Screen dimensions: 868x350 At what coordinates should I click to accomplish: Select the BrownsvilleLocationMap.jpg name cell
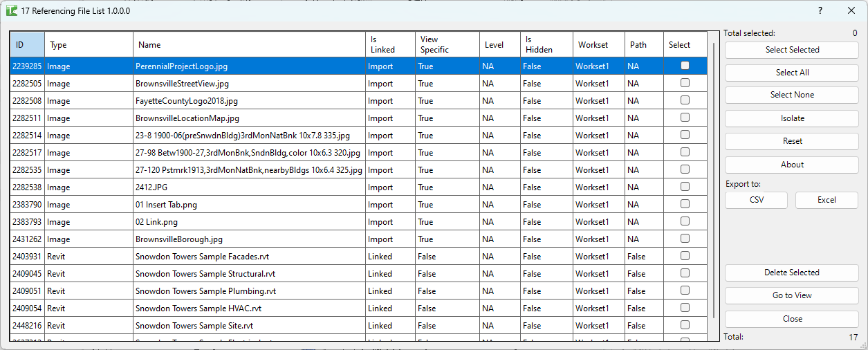[249, 118]
